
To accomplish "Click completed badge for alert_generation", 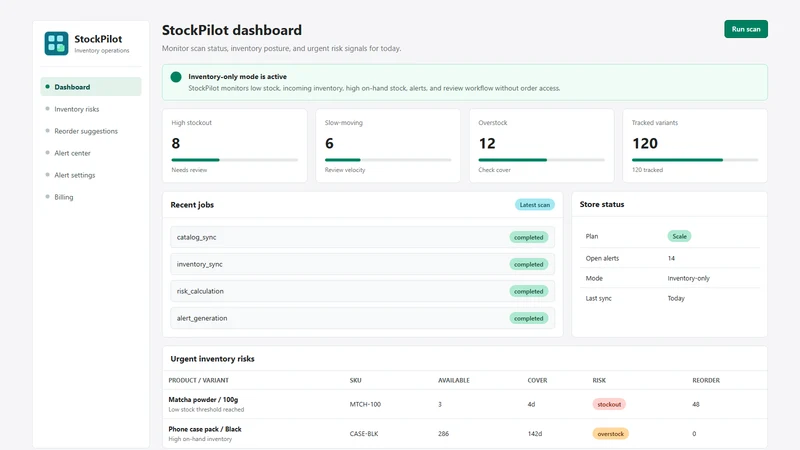I will tap(529, 318).
